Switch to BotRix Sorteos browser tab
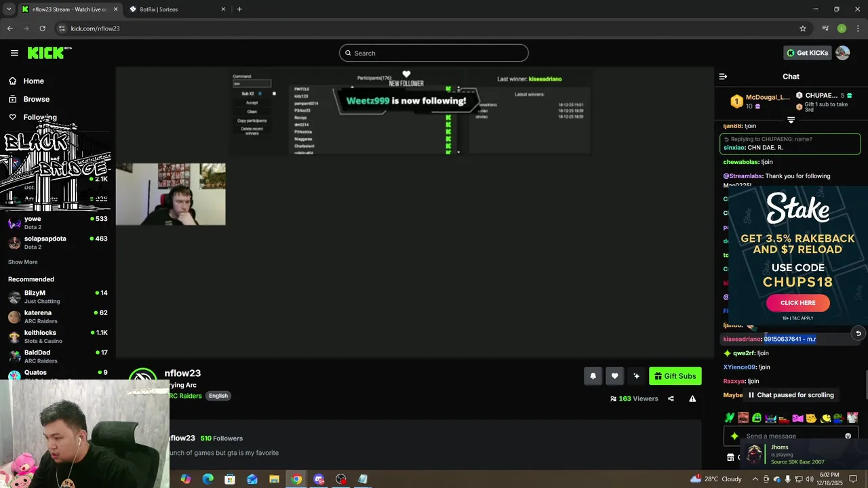This screenshot has width=868, height=488. tap(178, 9)
